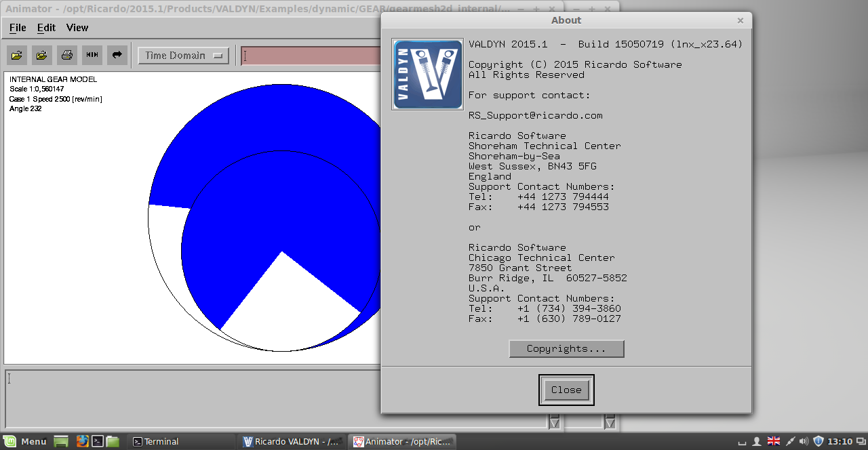Click the show desktop icon in taskbar
The image size is (868, 450).
61,441
